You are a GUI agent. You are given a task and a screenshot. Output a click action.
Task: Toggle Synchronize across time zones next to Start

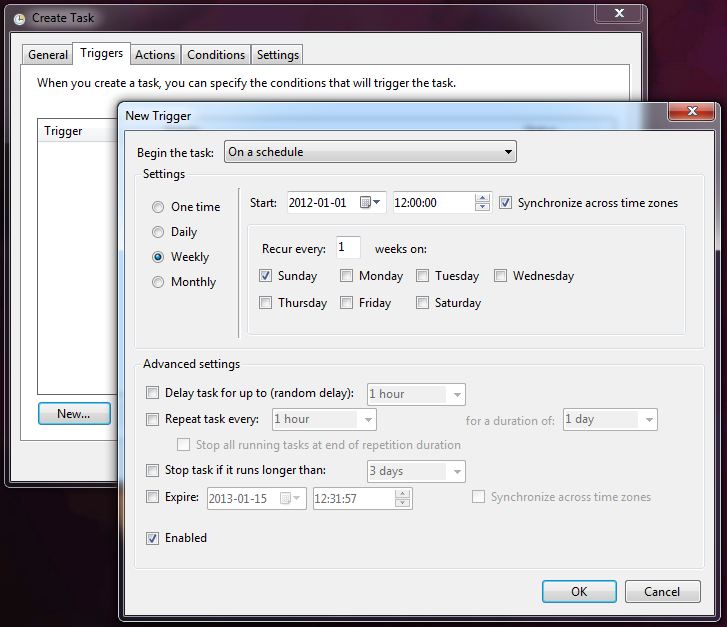click(x=505, y=203)
